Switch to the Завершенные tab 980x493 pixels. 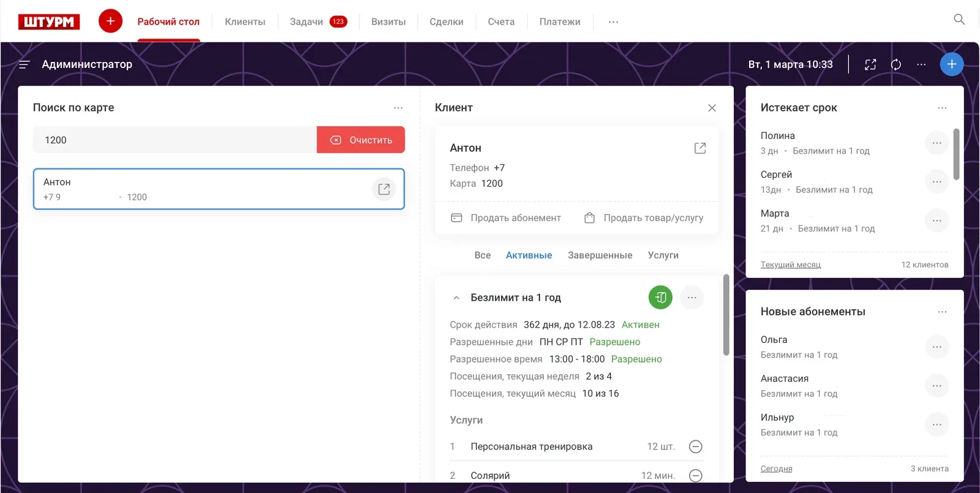click(x=600, y=255)
